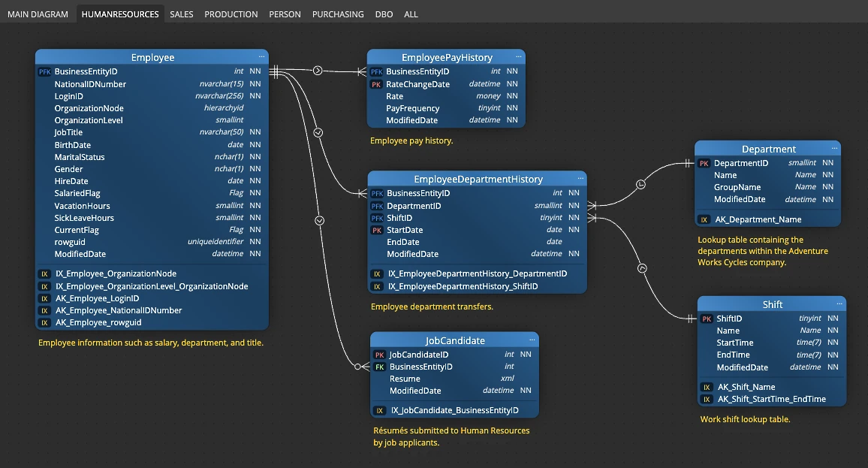Select the SickLeaveHours column row

[x=152, y=218]
